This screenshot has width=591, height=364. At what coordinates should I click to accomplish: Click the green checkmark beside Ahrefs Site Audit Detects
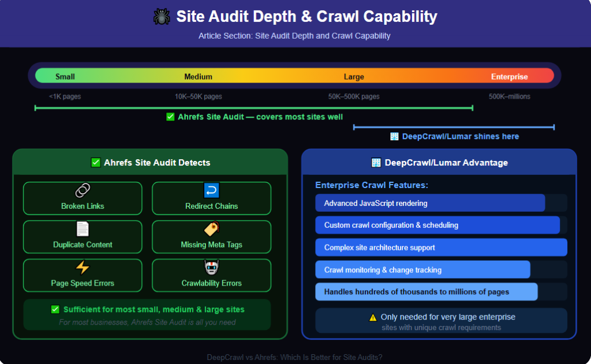click(96, 163)
